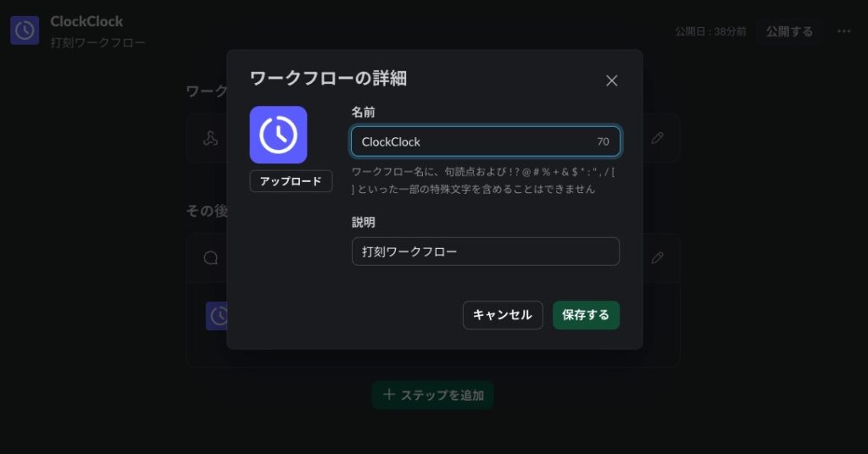This screenshot has width=868, height=454.
Task: Click the 公開する publish button
Action: 789,31
